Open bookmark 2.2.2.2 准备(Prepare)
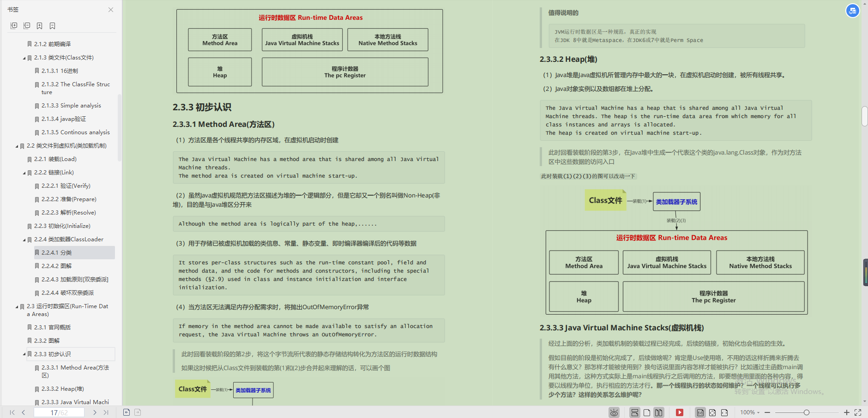 [x=69, y=199]
